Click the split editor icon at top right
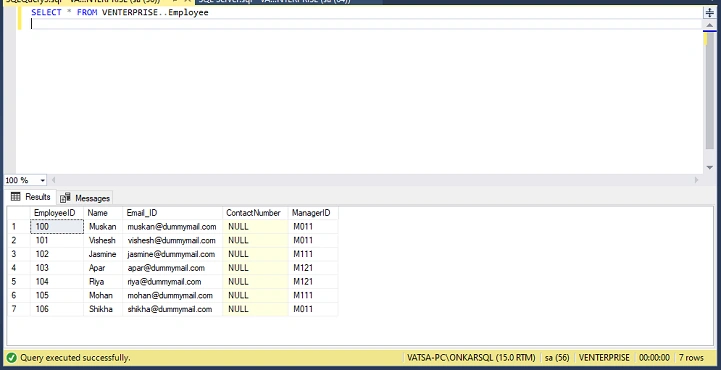The height and width of the screenshot is (370, 721). (710, 13)
